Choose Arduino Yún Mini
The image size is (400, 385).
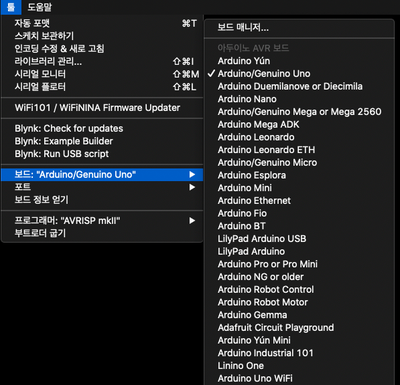point(299,340)
